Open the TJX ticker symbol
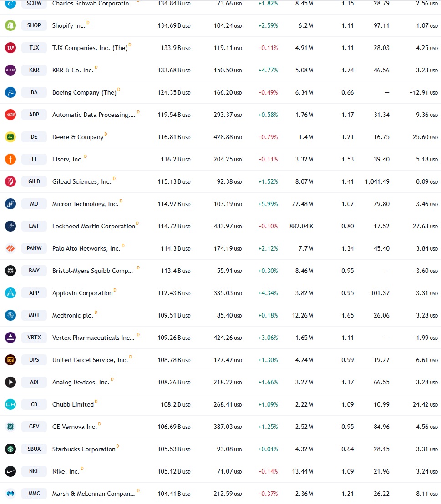Image resolution: width=441 pixels, height=504 pixels. [34, 48]
